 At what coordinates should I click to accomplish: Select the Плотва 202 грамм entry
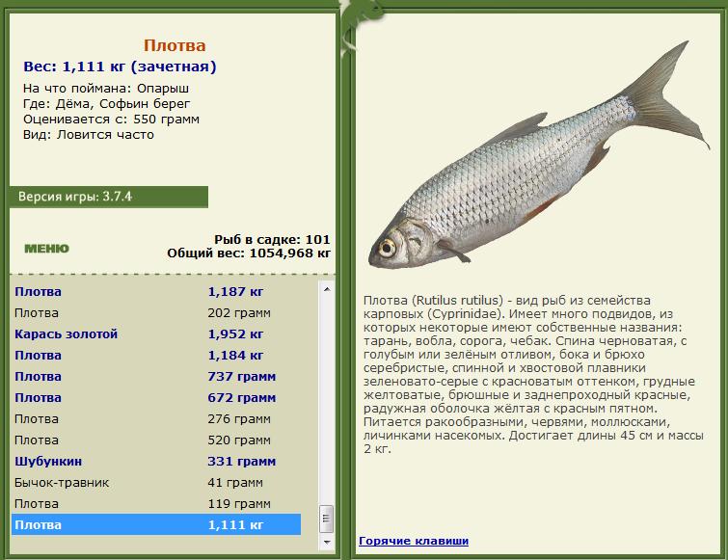(156, 313)
